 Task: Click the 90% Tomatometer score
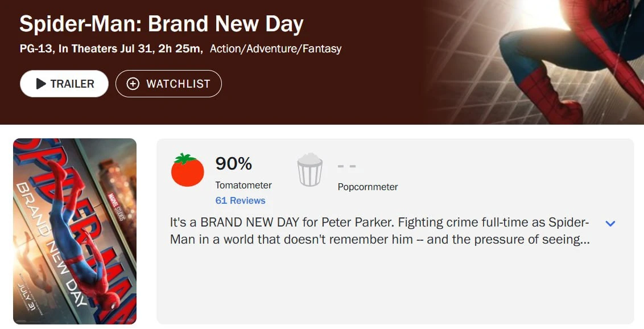pyautogui.click(x=234, y=163)
